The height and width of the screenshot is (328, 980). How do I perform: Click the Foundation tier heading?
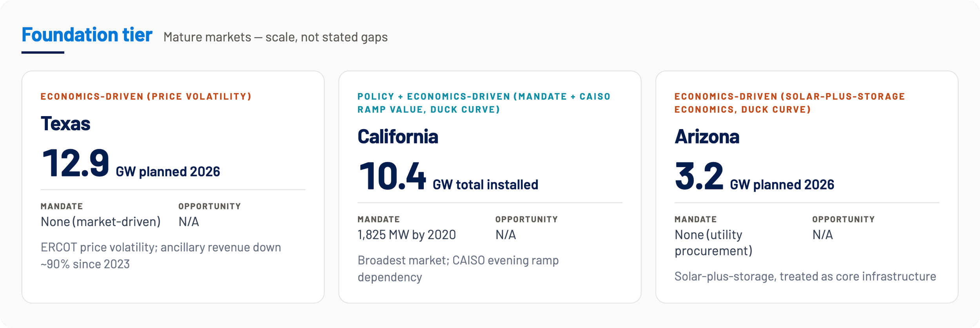click(87, 35)
